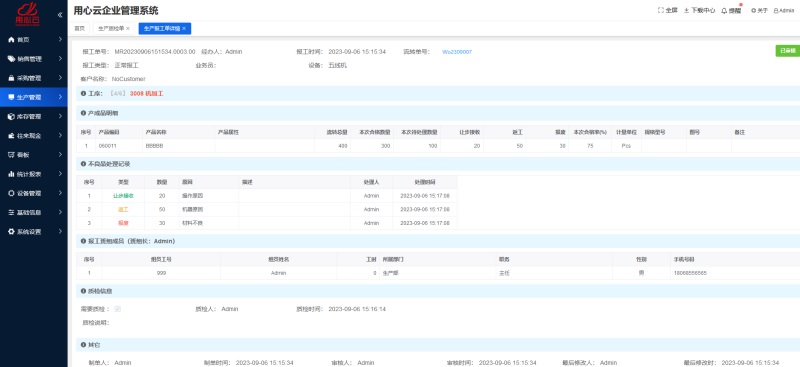Click the 生产部 department cell
This screenshot has width=800, height=367.
[391, 273]
